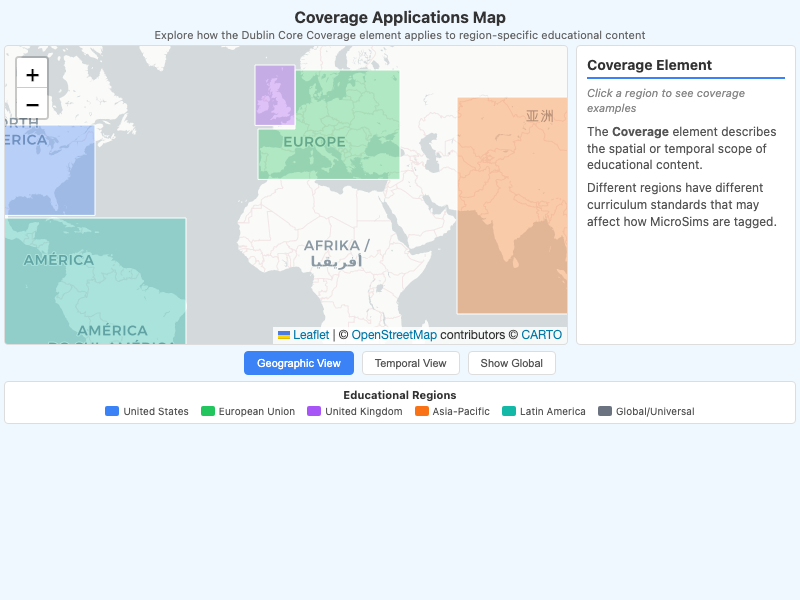Select the purple United Kingdom legend swatch
800x600 pixels.
tap(313, 411)
